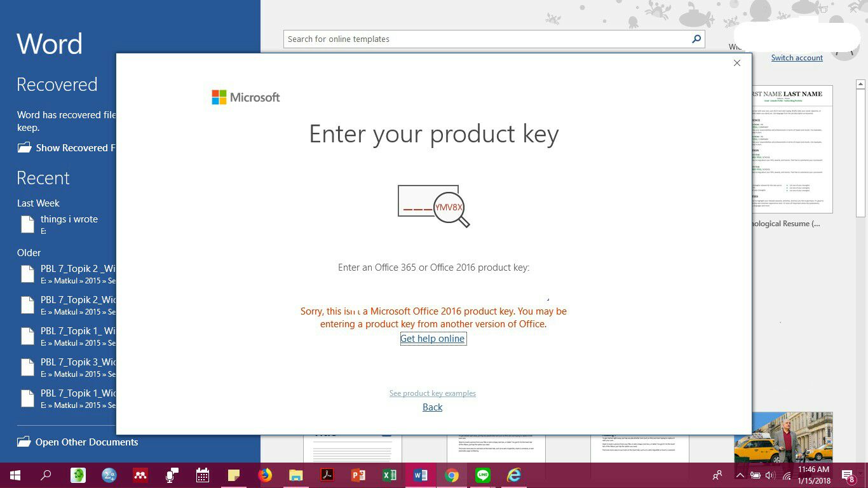Open the green taskbar app icon
This screenshot has width=868, height=488.
click(78, 475)
